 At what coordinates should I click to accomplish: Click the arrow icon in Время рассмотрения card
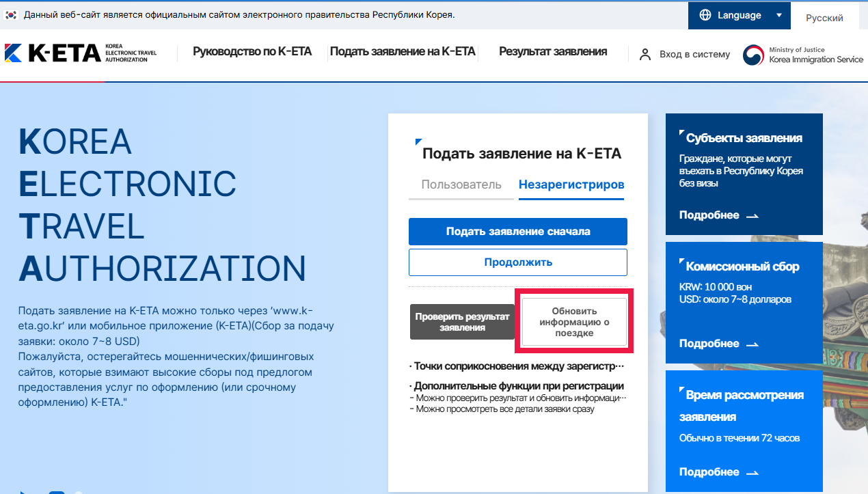point(752,473)
